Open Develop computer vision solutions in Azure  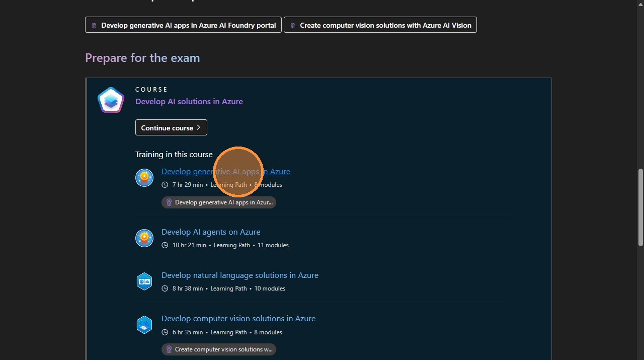tap(238, 318)
